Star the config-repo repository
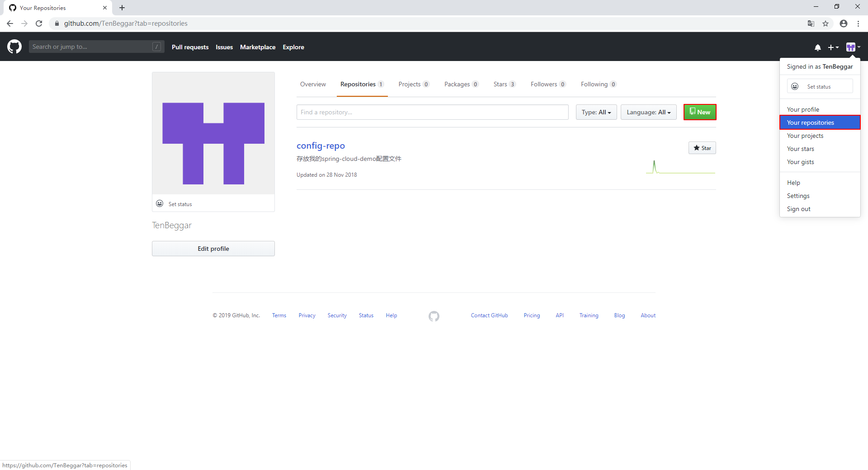 tap(702, 148)
